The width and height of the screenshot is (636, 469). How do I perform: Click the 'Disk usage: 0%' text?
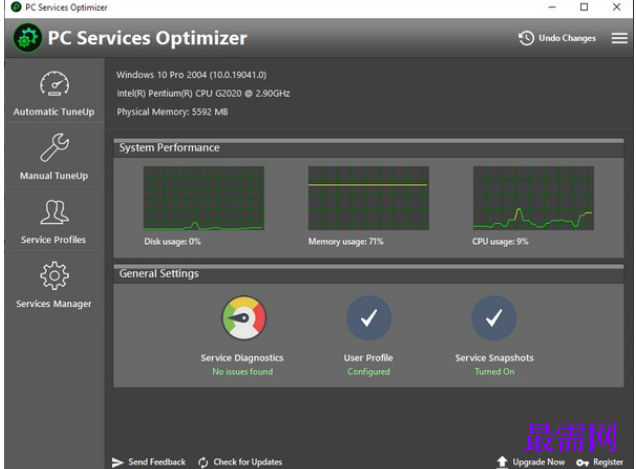tap(172, 242)
